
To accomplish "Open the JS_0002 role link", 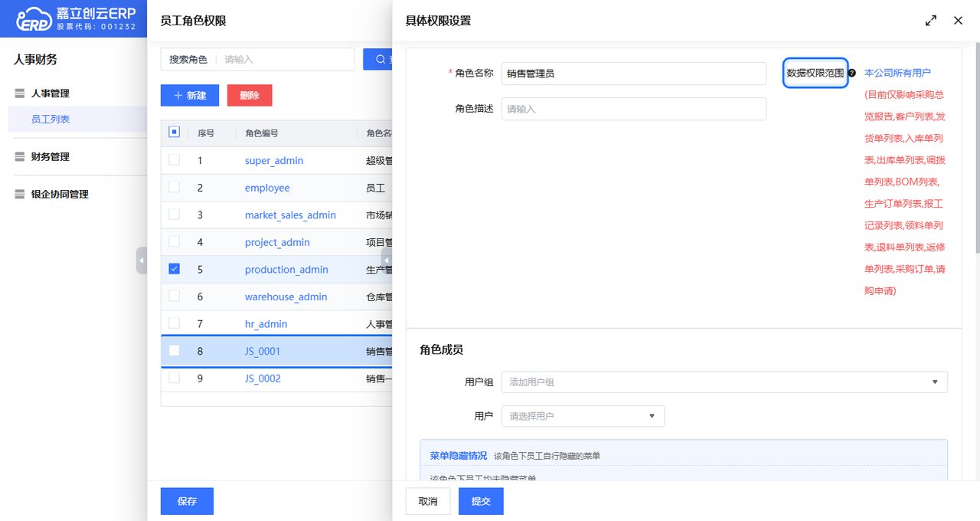I will [263, 378].
